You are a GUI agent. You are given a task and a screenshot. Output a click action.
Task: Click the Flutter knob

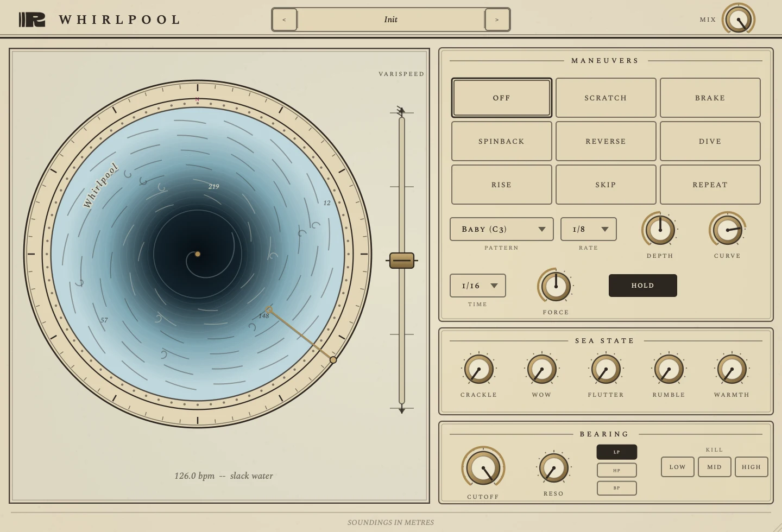coord(606,369)
